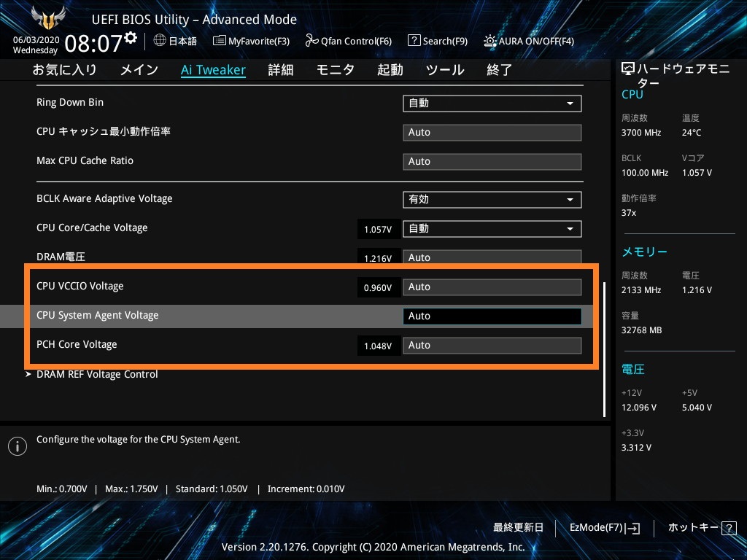Click the 3.312 V reading
The height and width of the screenshot is (560, 747).
click(636, 448)
